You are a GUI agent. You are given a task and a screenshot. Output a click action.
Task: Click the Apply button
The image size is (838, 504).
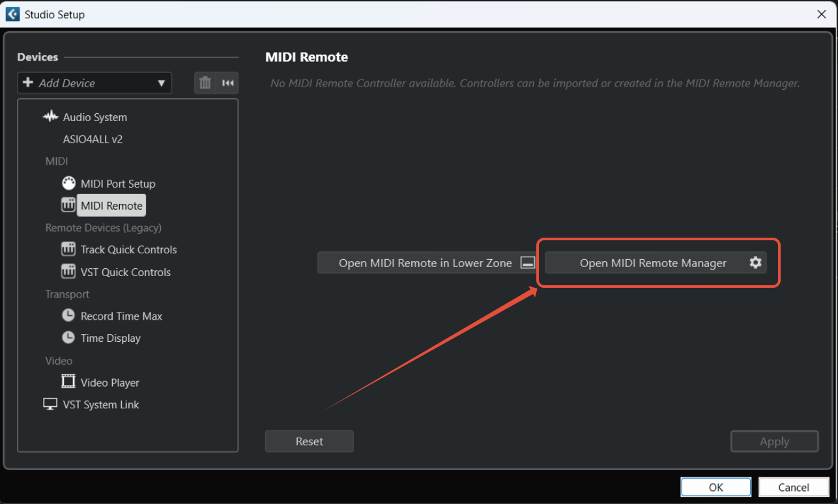click(x=775, y=441)
